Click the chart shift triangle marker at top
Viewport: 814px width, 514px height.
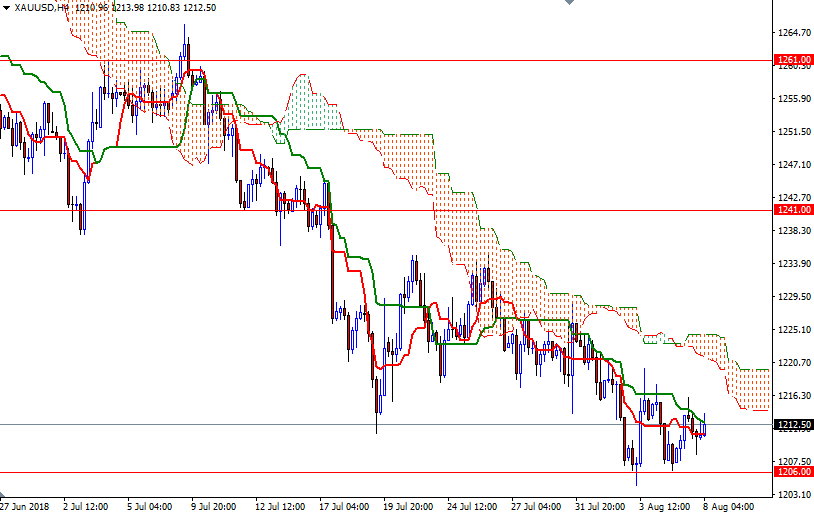[568, 3]
